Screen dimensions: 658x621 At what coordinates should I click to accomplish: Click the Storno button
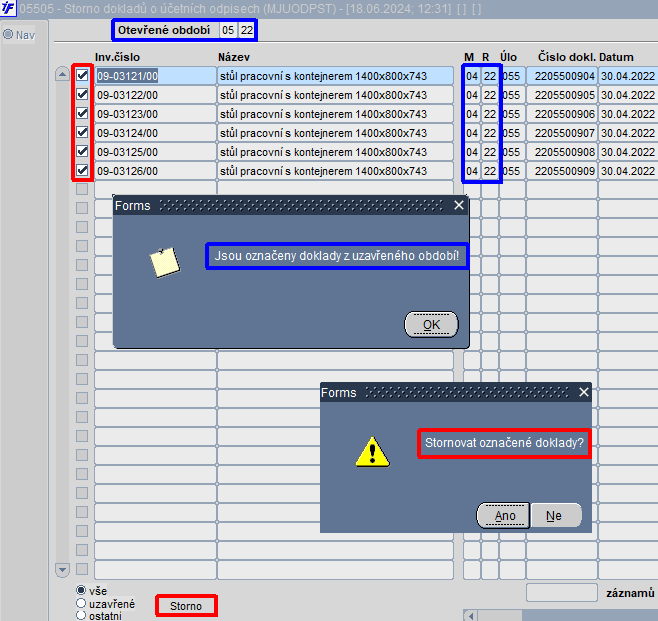pyautogui.click(x=186, y=606)
